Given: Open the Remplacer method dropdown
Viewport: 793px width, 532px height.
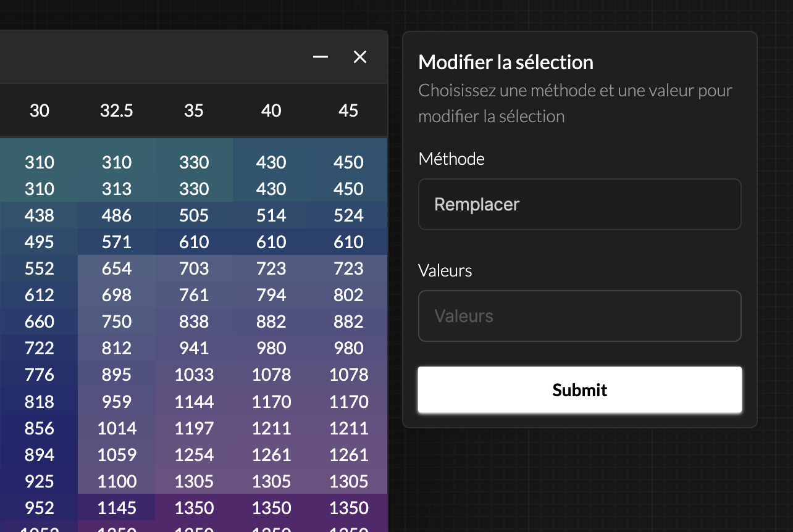Looking at the screenshot, I should (579, 204).
